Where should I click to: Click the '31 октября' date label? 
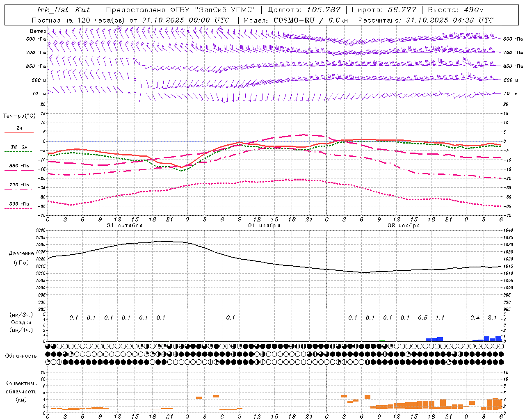[x=125, y=226]
